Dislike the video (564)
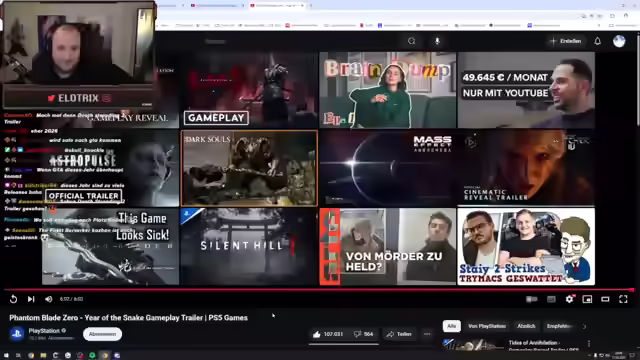The image size is (640, 360). point(364,334)
